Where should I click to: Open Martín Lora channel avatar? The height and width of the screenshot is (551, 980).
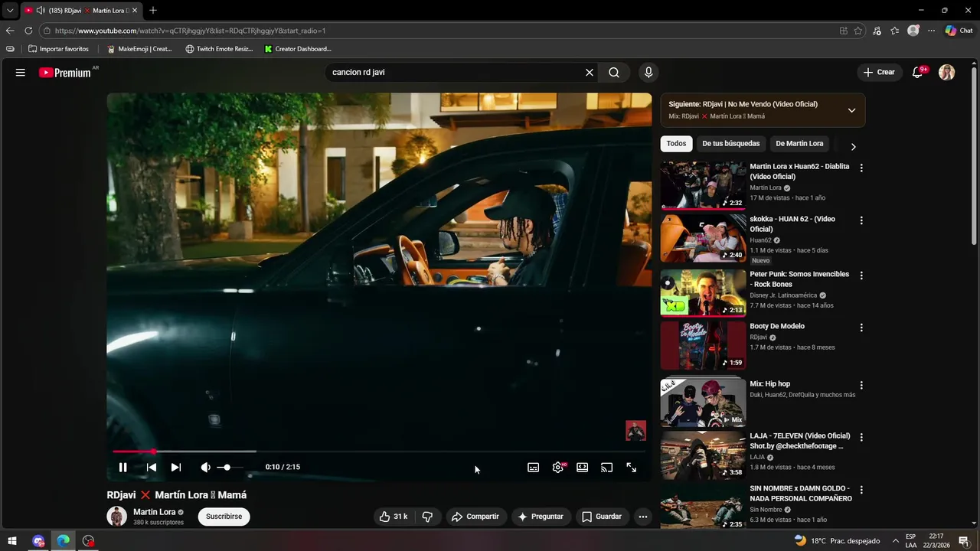[116, 517]
